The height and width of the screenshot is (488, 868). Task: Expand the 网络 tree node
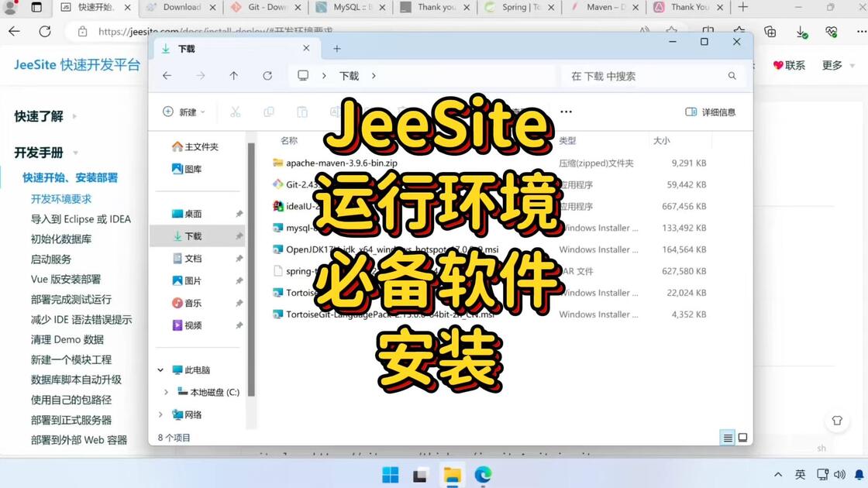pos(160,414)
